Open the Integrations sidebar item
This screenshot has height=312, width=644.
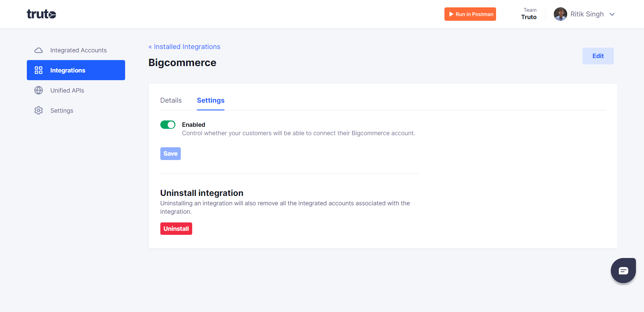76,70
